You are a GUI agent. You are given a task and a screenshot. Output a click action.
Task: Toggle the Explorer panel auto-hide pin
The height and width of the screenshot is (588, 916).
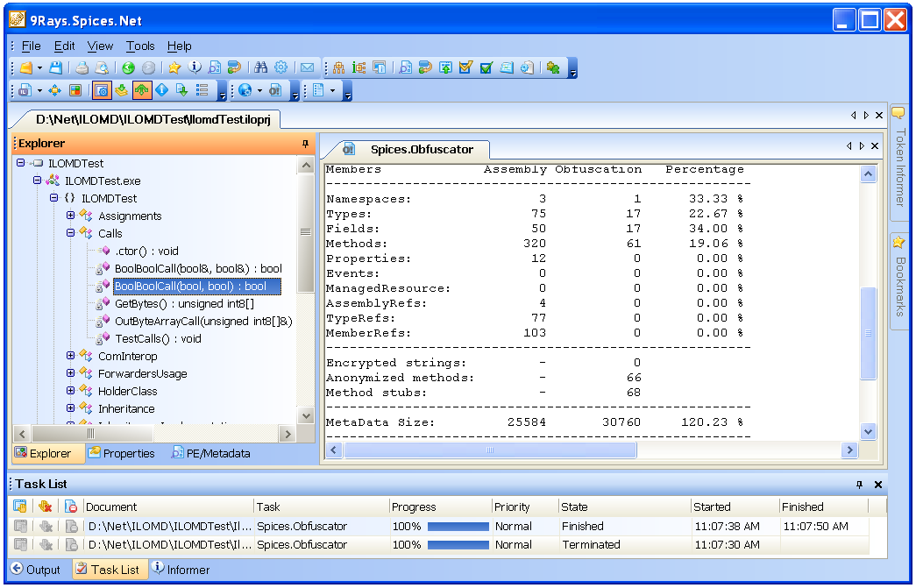pos(305,144)
